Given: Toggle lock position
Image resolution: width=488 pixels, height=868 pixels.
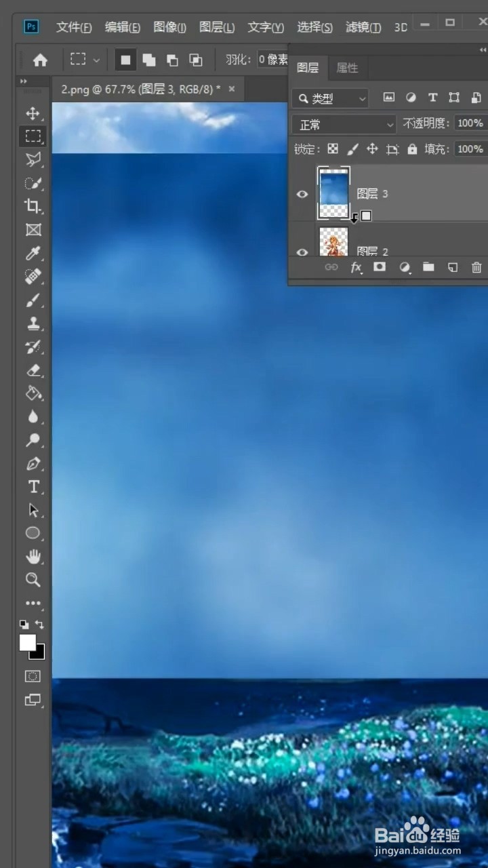Looking at the screenshot, I should tap(372, 149).
